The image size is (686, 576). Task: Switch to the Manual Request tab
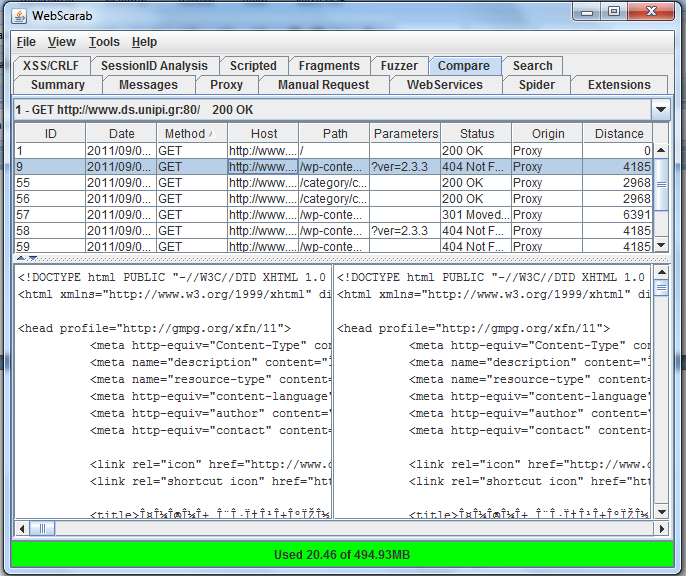323,85
